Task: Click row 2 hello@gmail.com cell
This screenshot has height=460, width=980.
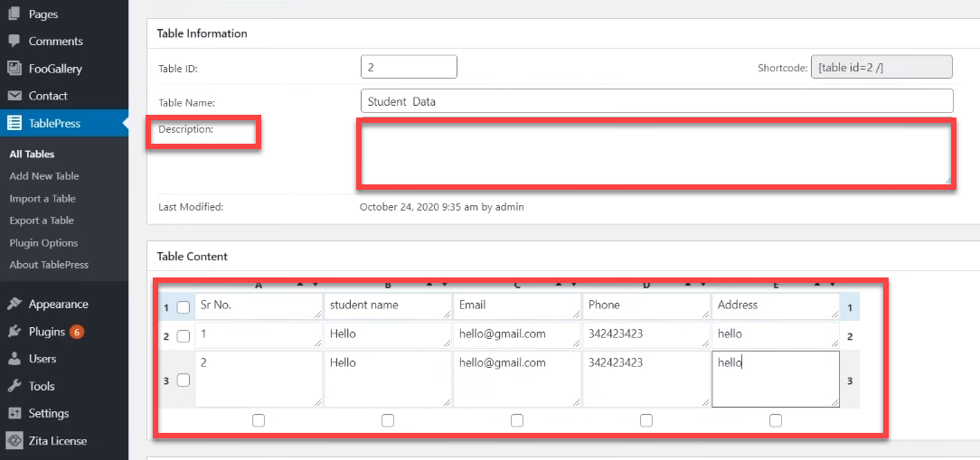Action: (517, 335)
